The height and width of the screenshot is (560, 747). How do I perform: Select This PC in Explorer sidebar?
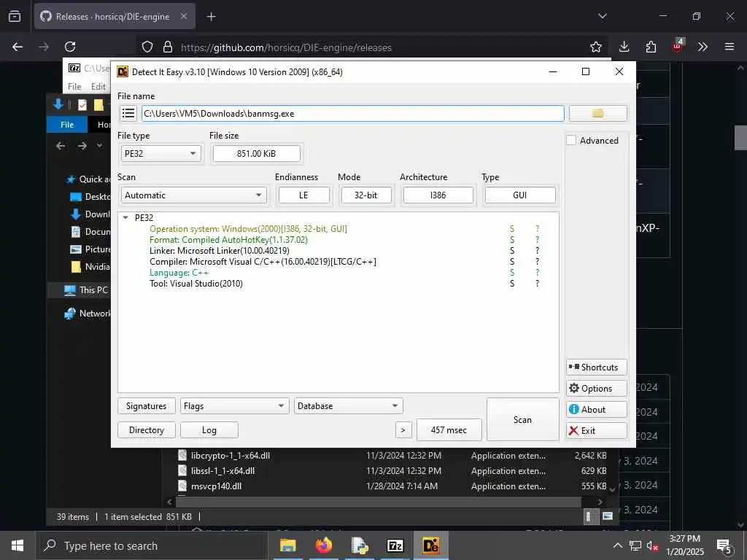[87, 289]
